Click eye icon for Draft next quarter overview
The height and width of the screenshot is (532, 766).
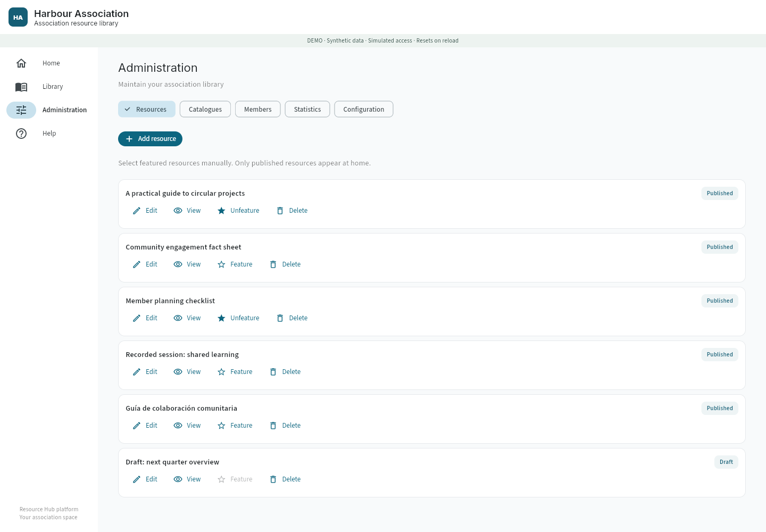click(178, 479)
